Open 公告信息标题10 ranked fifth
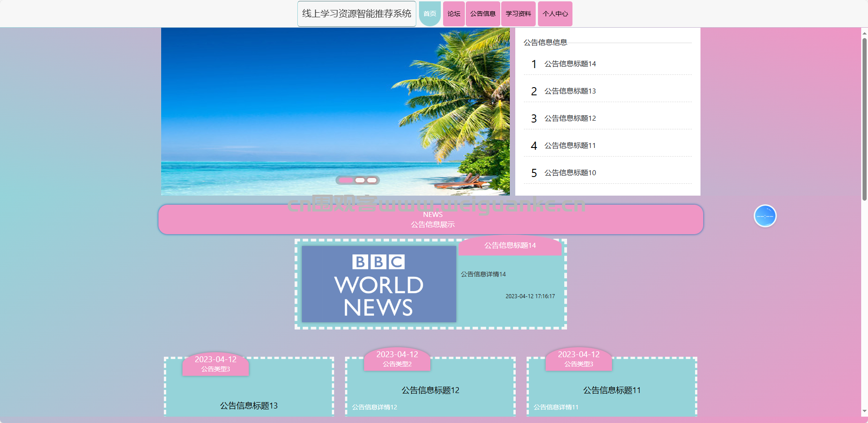Image resolution: width=868 pixels, height=423 pixels. 570,173
